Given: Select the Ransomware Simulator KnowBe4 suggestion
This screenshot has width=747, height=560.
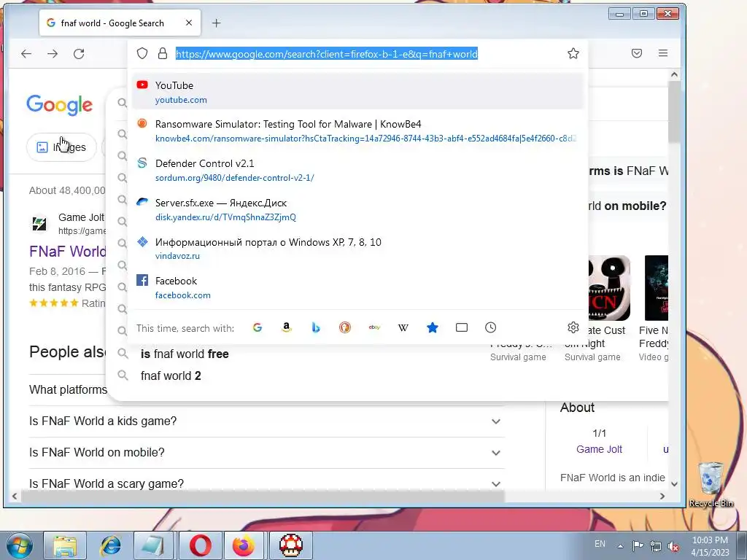Looking at the screenshot, I should [x=357, y=131].
